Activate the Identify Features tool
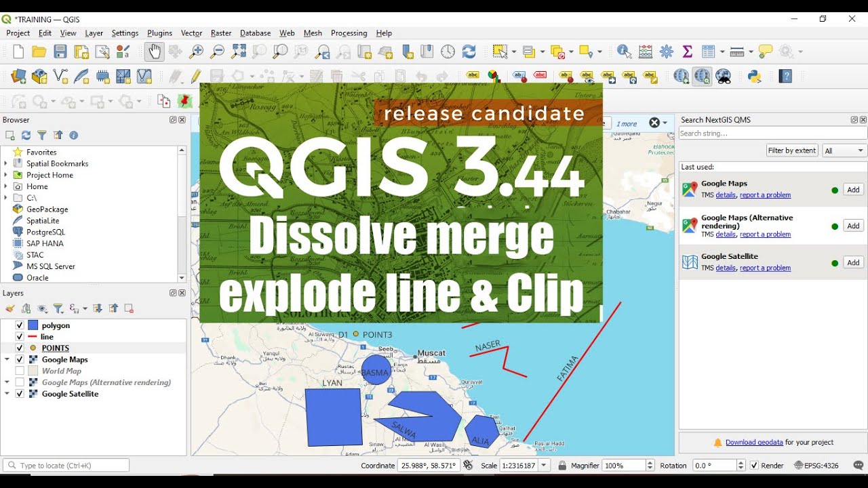The height and width of the screenshot is (488, 868). point(624,52)
